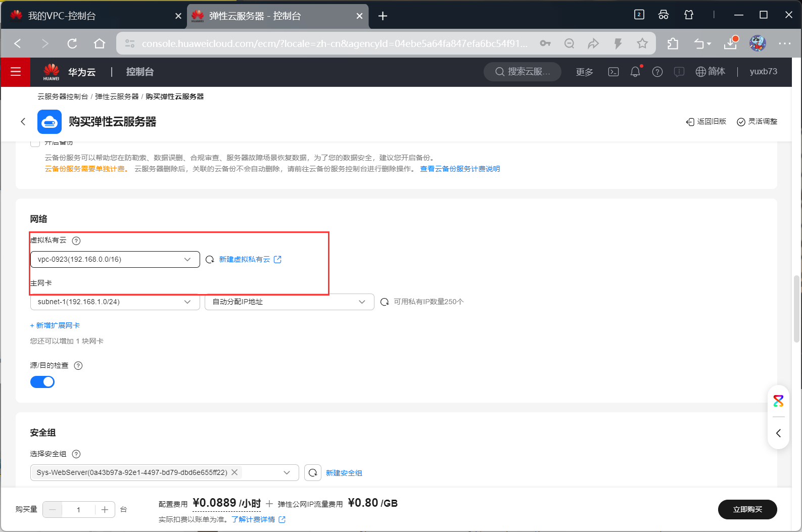Bookmark this page with the star
802x532 pixels.
[x=642, y=43]
